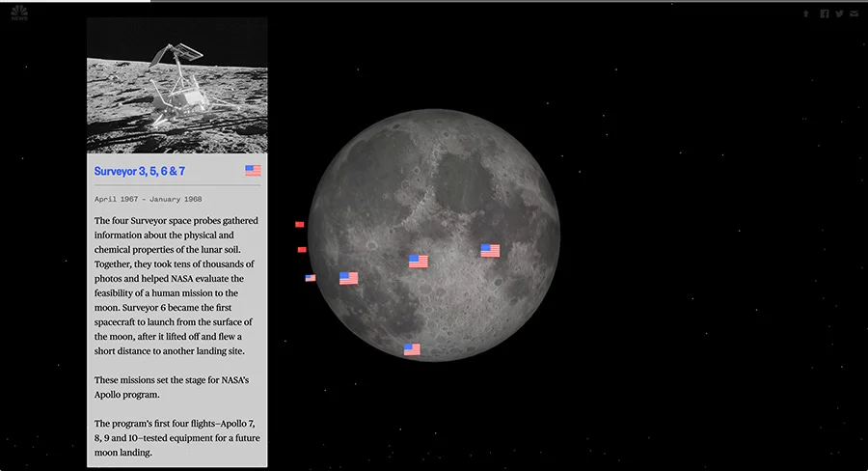Screen dimensions: 868x471
Task: Click the "April 1967 - January 1968" date
Action: click(x=148, y=199)
